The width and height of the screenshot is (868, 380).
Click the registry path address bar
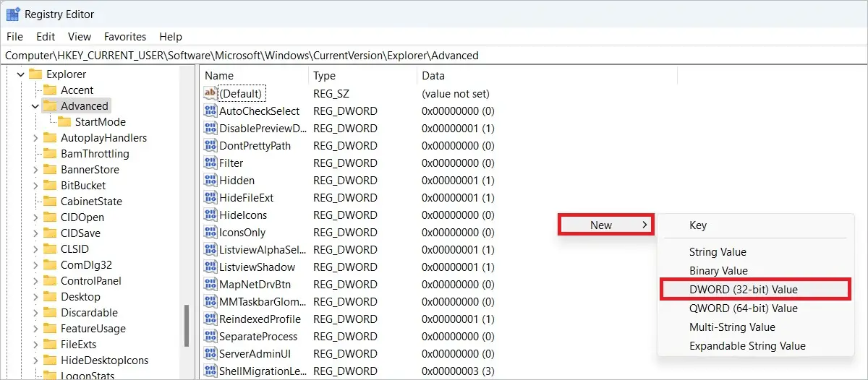pos(434,55)
